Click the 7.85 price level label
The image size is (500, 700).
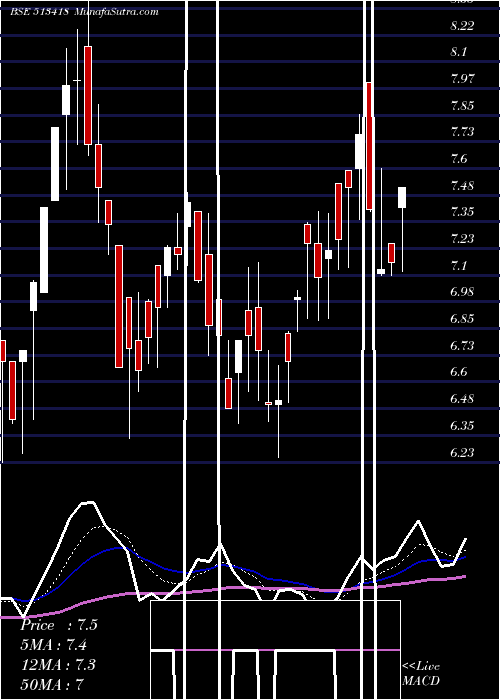(x=462, y=106)
